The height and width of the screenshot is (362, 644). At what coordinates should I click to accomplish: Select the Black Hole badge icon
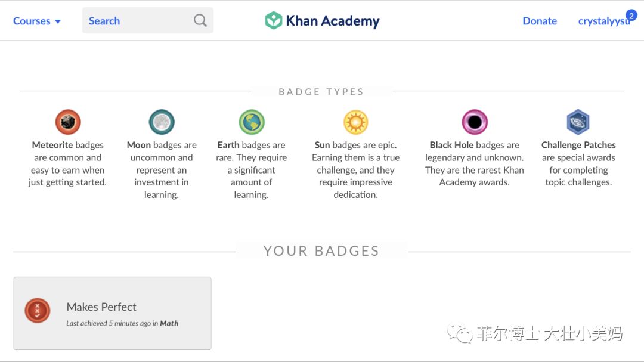tap(475, 122)
